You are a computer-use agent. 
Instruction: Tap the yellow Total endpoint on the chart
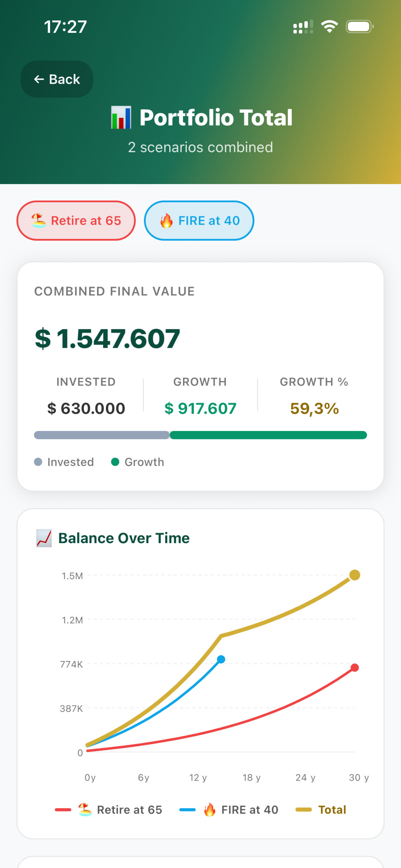(354, 575)
